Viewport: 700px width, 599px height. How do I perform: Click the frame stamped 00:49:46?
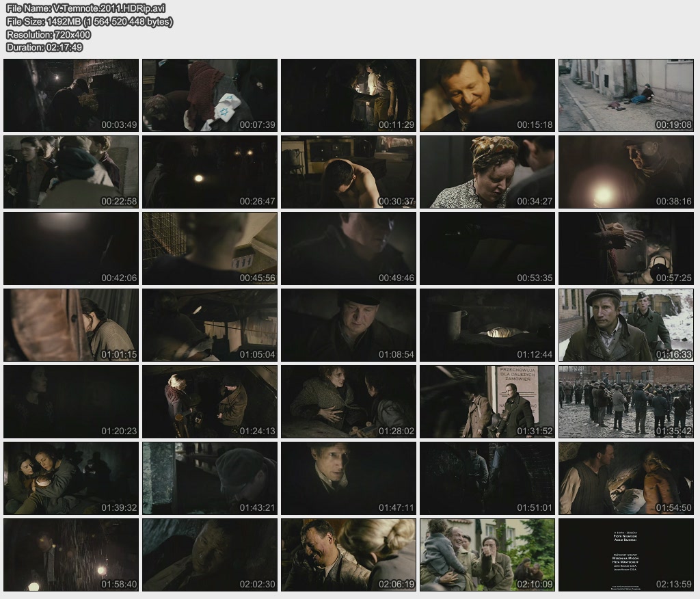click(349, 248)
